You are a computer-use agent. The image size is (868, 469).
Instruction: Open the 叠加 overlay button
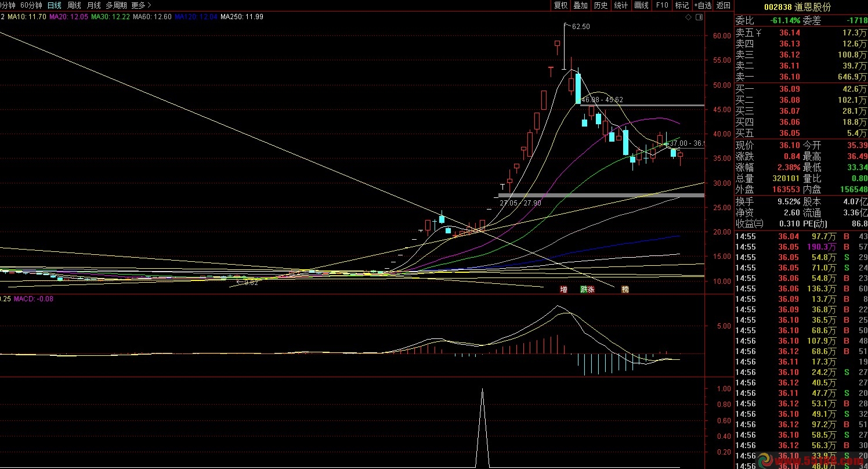[x=580, y=5]
